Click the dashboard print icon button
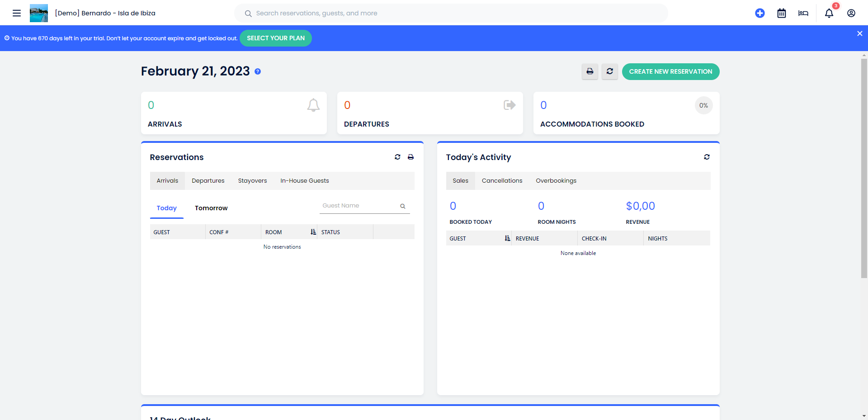868x420 pixels. pyautogui.click(x=590, y=71)
